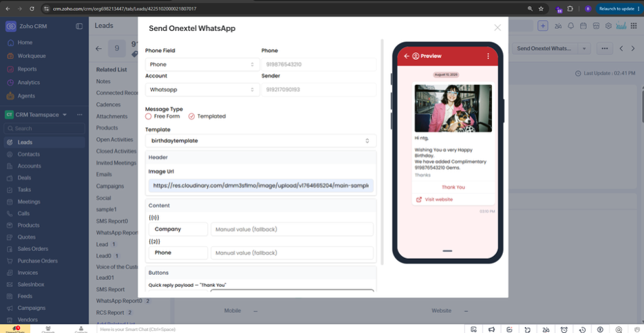Bookmark the page with the star icon
This screenshot has width=644, height=333.
tap(541, 8)
